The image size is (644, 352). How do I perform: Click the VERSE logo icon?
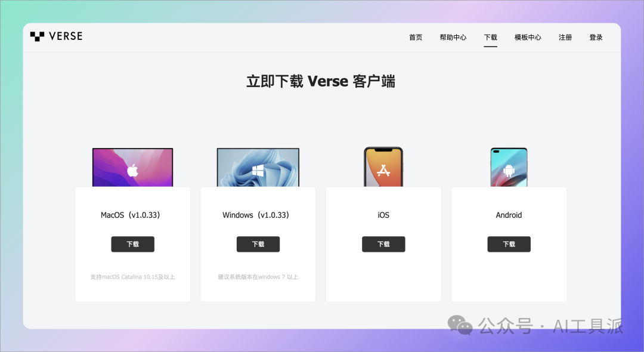point(37,36)
